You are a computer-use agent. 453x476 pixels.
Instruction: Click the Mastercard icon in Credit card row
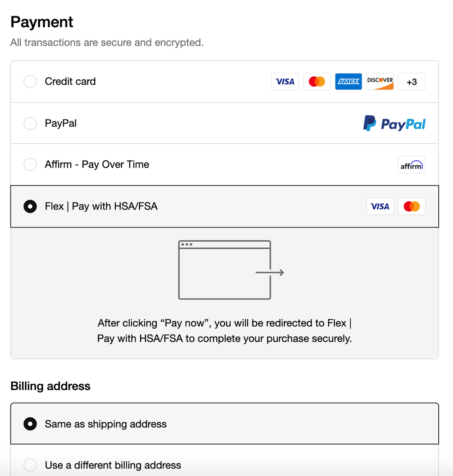point(317,82)
